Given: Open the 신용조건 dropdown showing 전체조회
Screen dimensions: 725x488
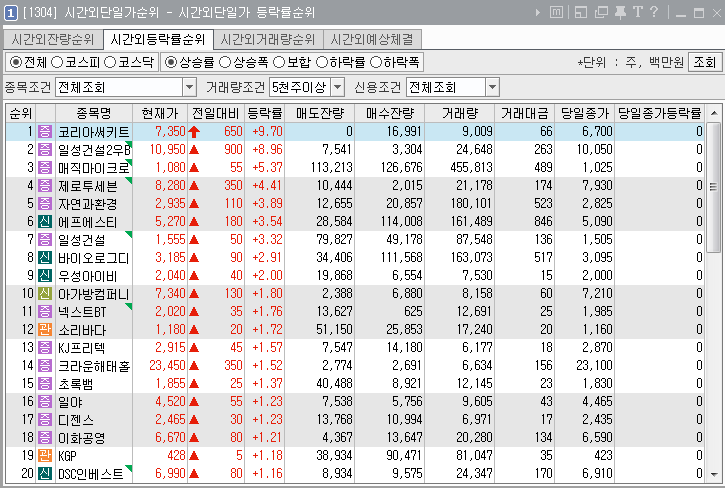Looking at the screenshot, I should tap(453, 87).
